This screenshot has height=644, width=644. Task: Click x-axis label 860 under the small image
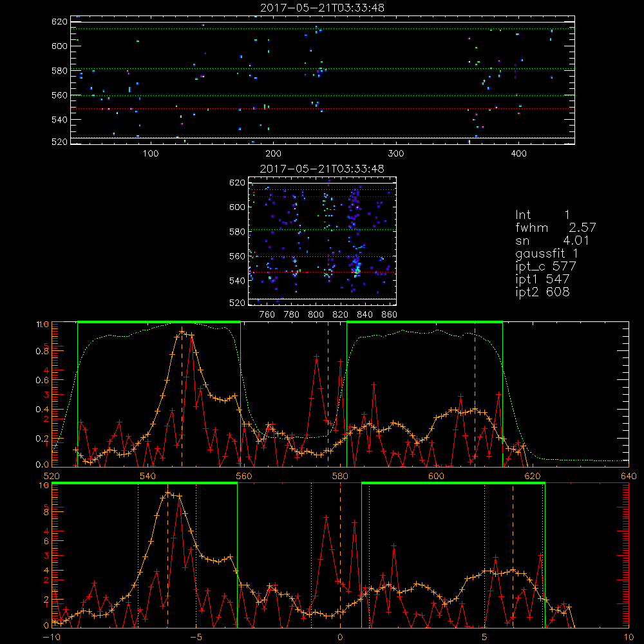(x=390, y=315)
